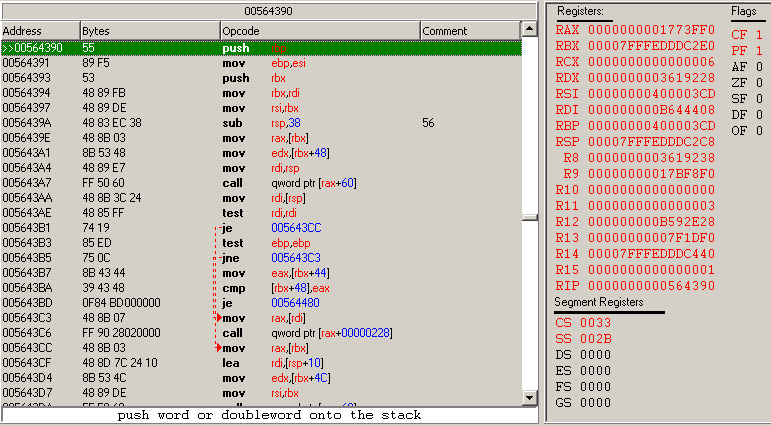Click the Opcode column header
Screen dimensions: 771x426
pos(318,31)
